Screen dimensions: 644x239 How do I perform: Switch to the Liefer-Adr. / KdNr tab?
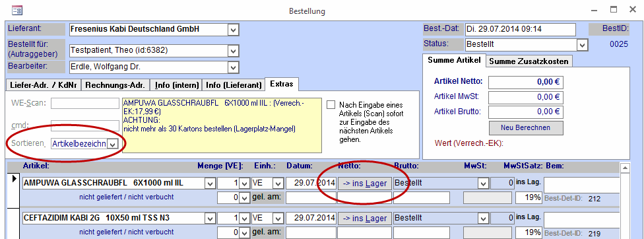(x=43, y=85)
